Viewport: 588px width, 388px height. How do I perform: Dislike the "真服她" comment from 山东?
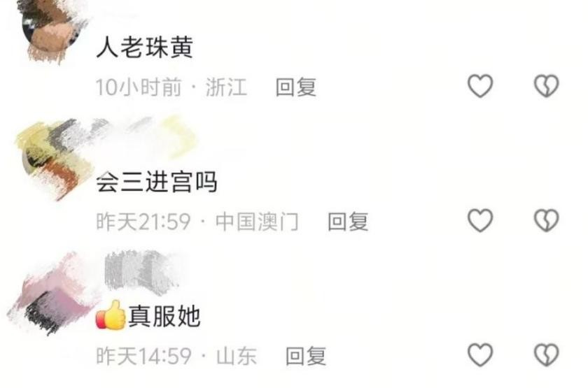click(x=547, y=354)
